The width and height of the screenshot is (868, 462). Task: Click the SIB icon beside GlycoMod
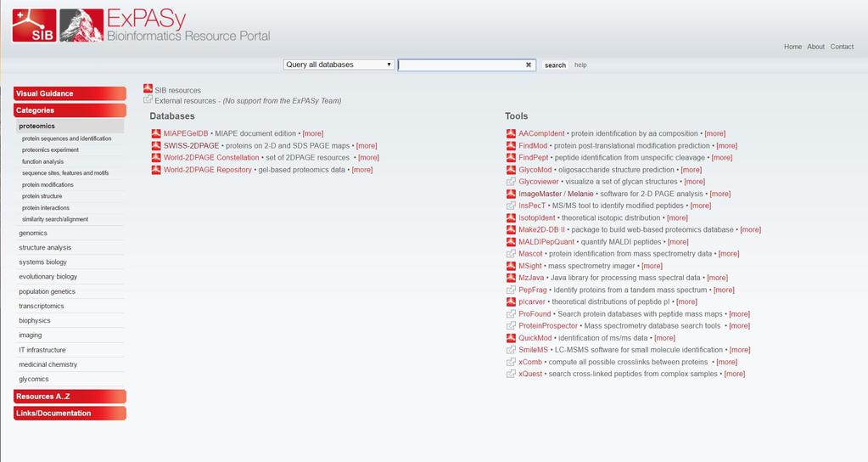511,170
